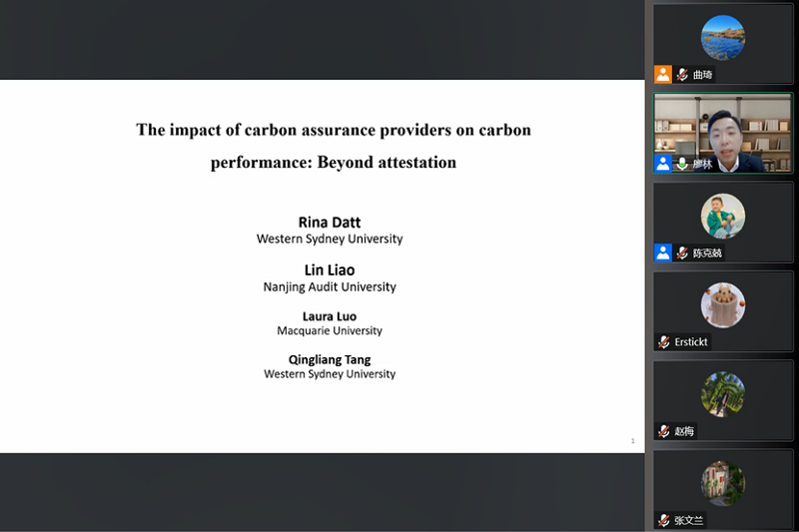Viewport: 799px width, 532px height.
Task: Click the muted microphone icon of 曲琦
Action: [682, 74]
